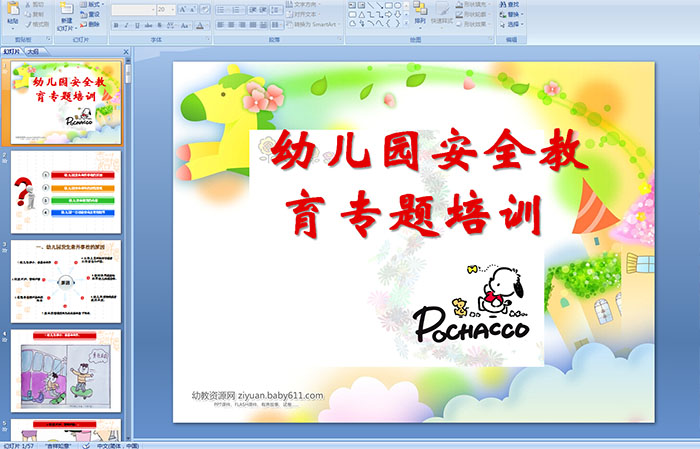Click the Font Color (A) swatch
The height and width of the screenshot is (449, 700).
pyautogui.click(x=200, y=25)
